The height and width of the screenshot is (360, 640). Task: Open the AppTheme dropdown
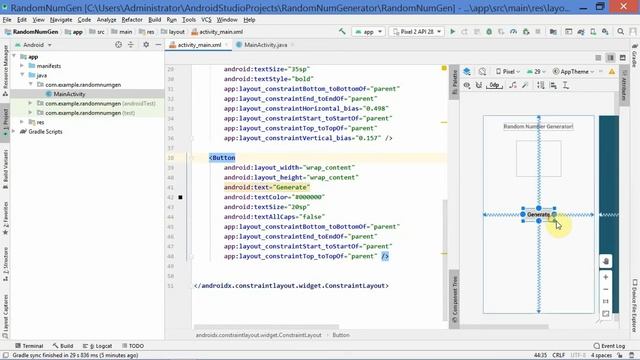pos(573,71)
